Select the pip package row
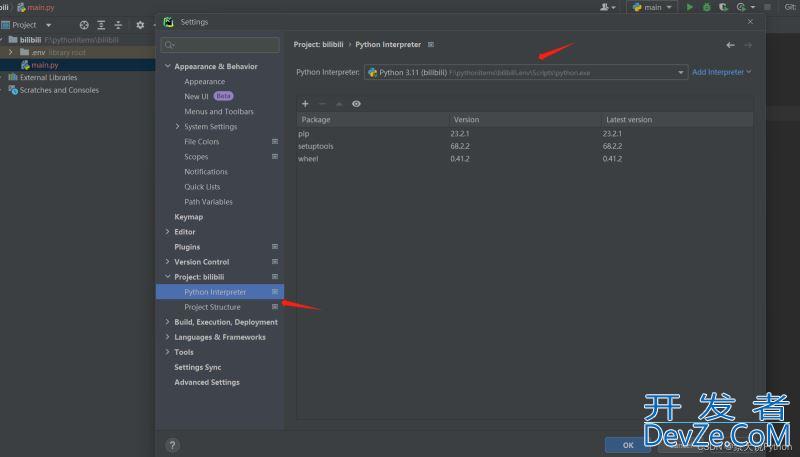Viewport: 800px width, 457px height. 524,134
